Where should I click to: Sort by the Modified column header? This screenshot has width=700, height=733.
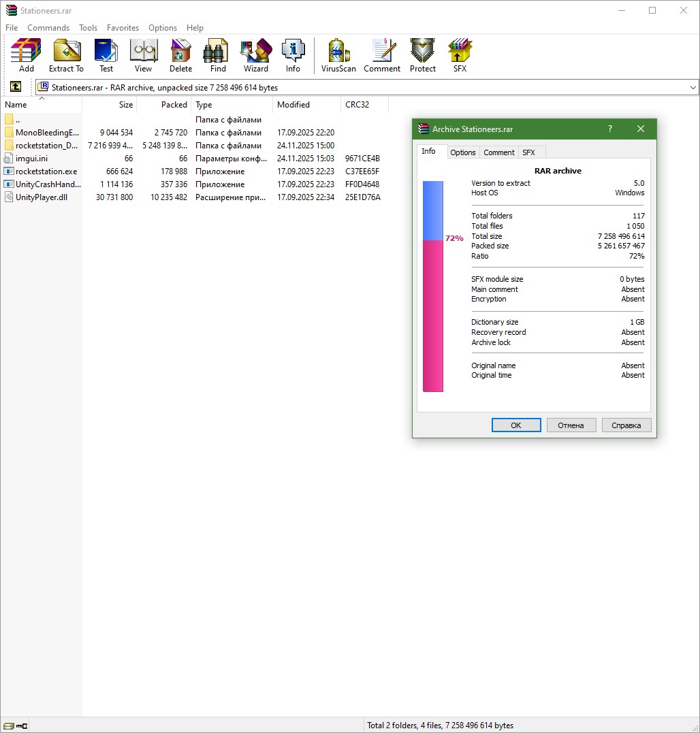pyautogui.click(x=306, y=105)
